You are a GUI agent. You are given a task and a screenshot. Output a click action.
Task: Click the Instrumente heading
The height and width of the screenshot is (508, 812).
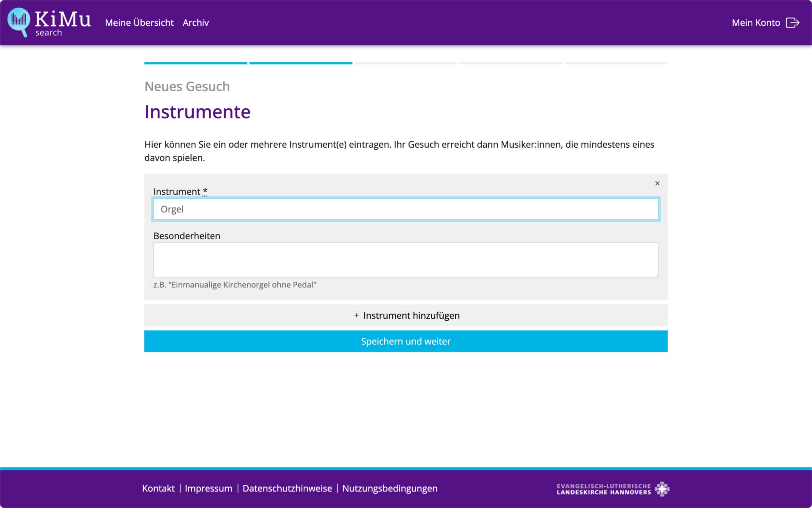click(x=197, y=112)
